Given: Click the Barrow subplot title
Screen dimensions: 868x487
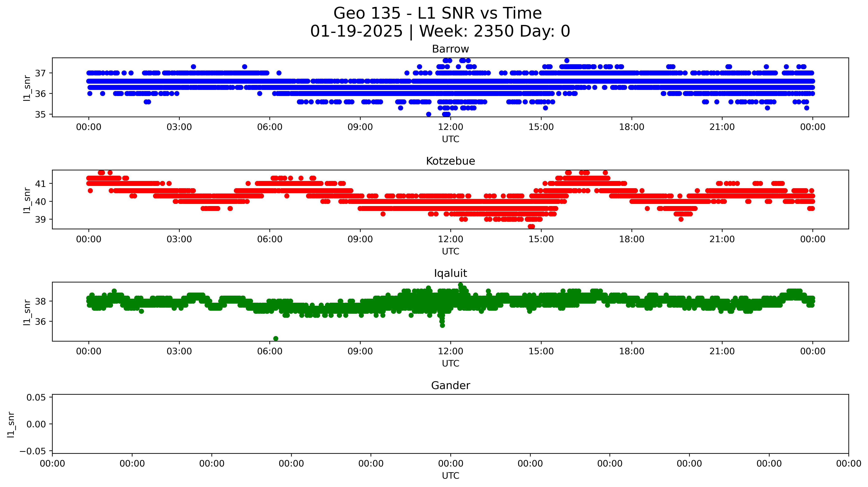Looking at the screenshot, I should pos(450,49).
